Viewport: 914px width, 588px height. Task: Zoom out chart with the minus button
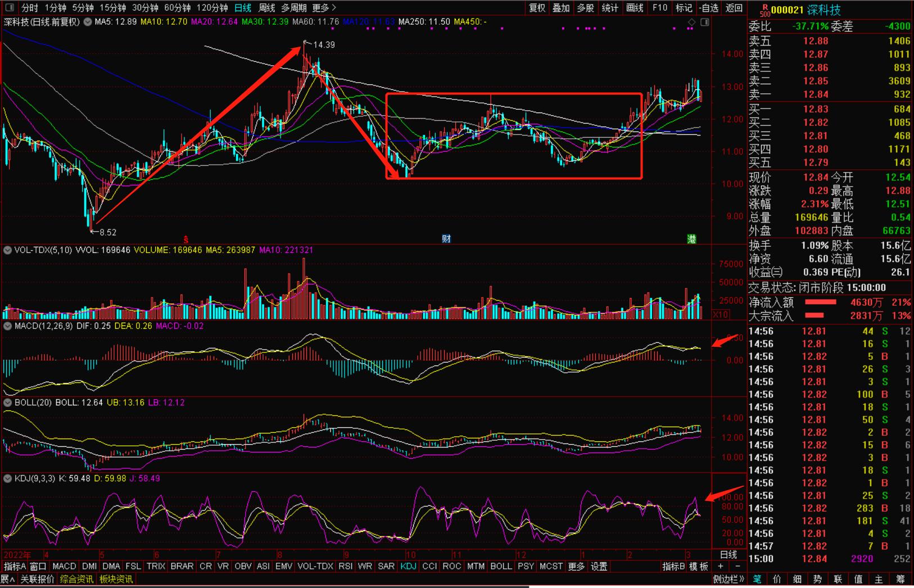tap(737, 567)
